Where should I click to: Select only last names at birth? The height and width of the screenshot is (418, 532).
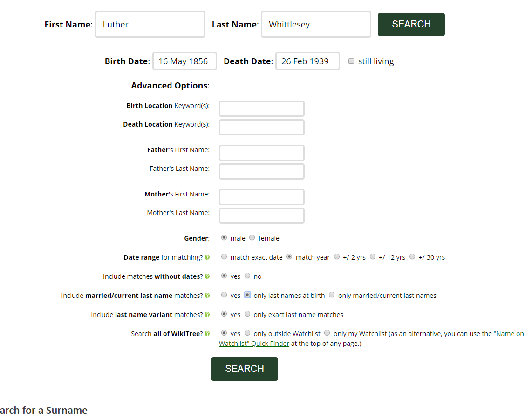(248, 295)
